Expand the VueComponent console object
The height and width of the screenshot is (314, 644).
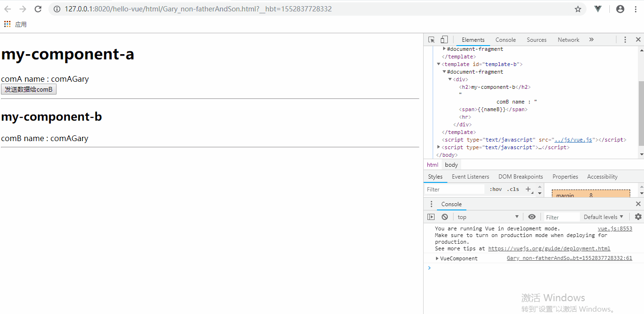[x=437, y=258]
